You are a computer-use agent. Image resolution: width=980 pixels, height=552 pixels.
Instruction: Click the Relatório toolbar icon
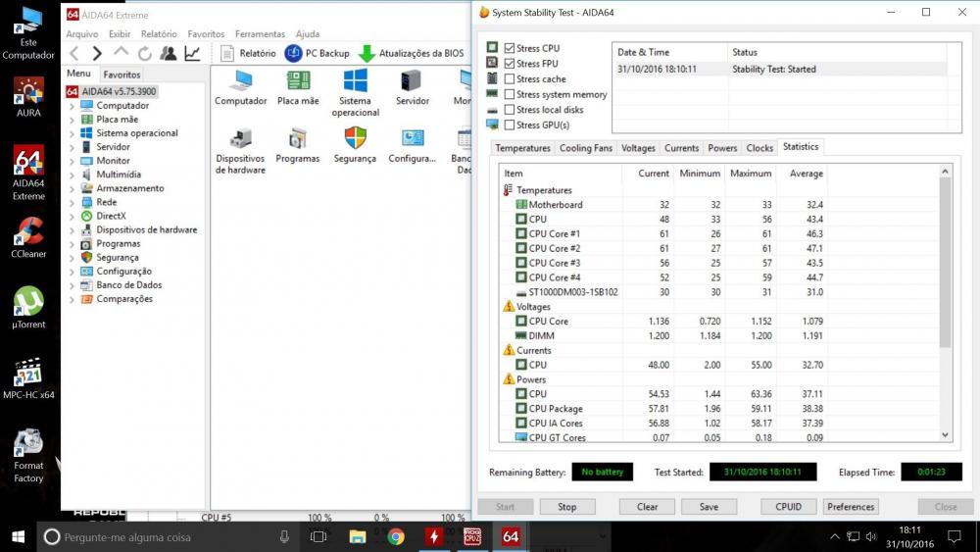pyautogui.click(x=227, y=54)
